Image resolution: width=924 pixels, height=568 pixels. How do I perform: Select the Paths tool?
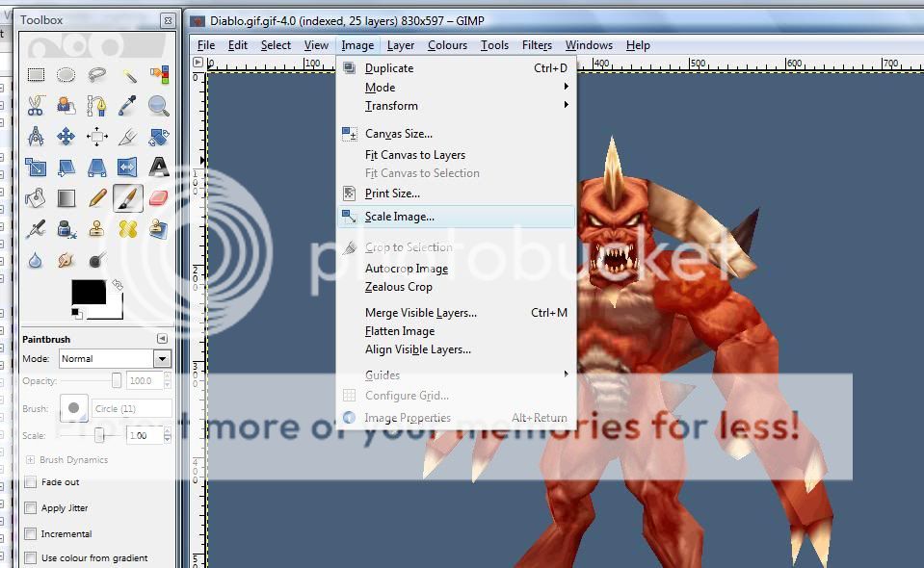tap(96, 106)
